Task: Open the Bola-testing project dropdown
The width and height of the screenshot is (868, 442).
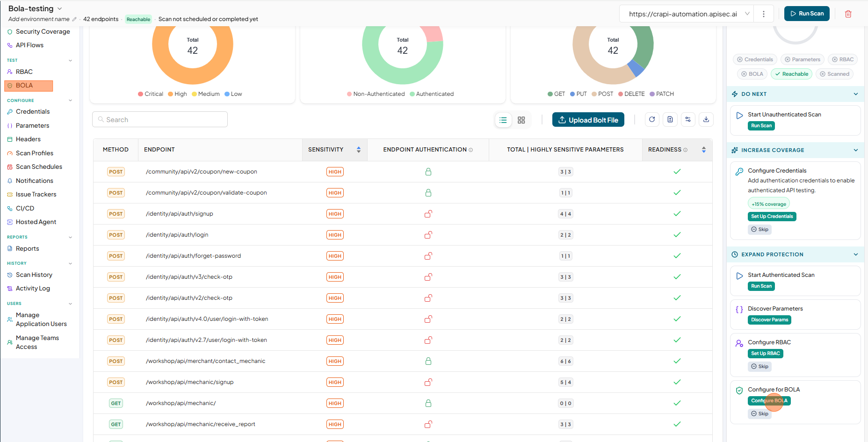Action: coord(59,9)
